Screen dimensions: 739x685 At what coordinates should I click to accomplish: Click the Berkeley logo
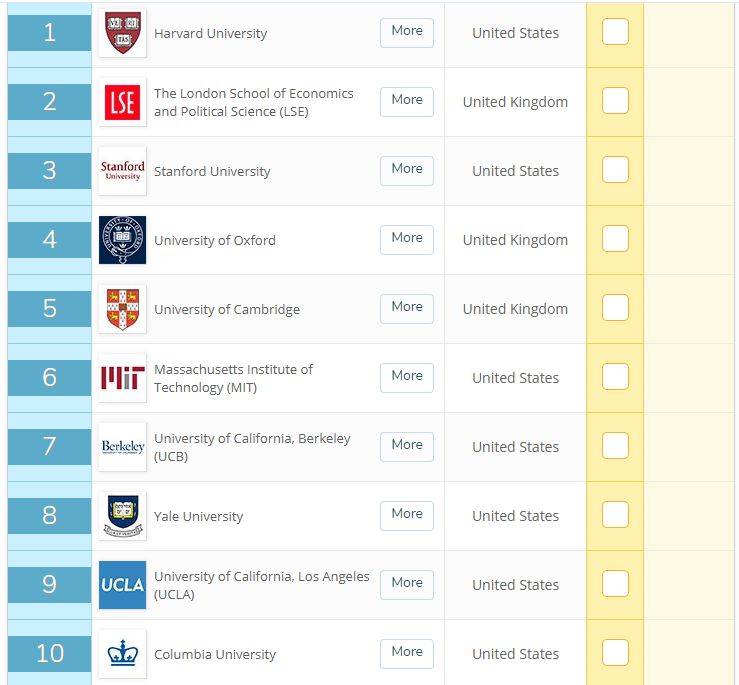tap(123, 446)
